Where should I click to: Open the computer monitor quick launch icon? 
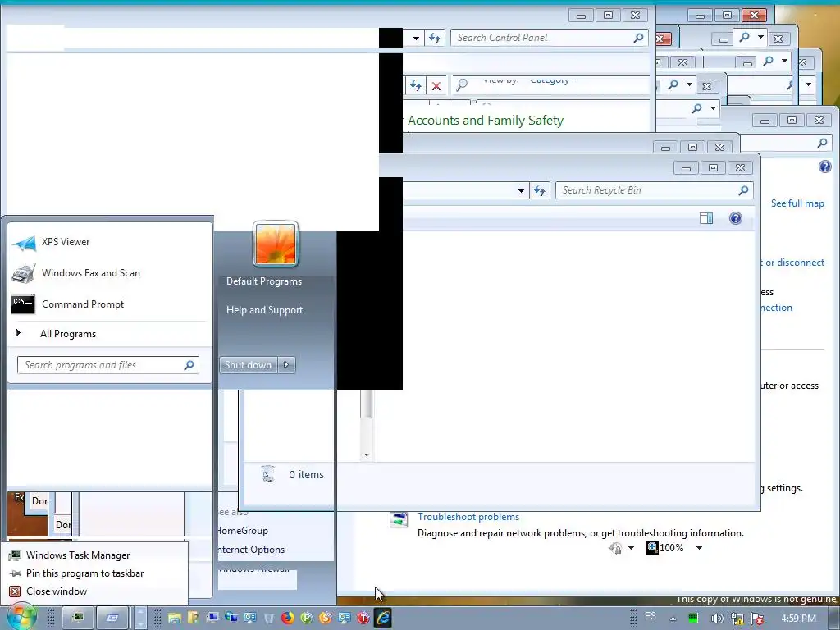tap(212, 618)
